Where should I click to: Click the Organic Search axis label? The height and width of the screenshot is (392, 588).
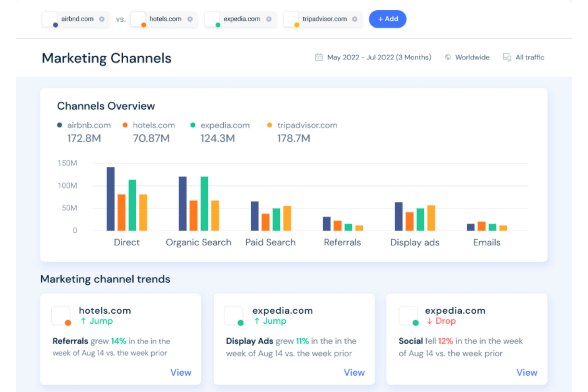pos(198,242)
